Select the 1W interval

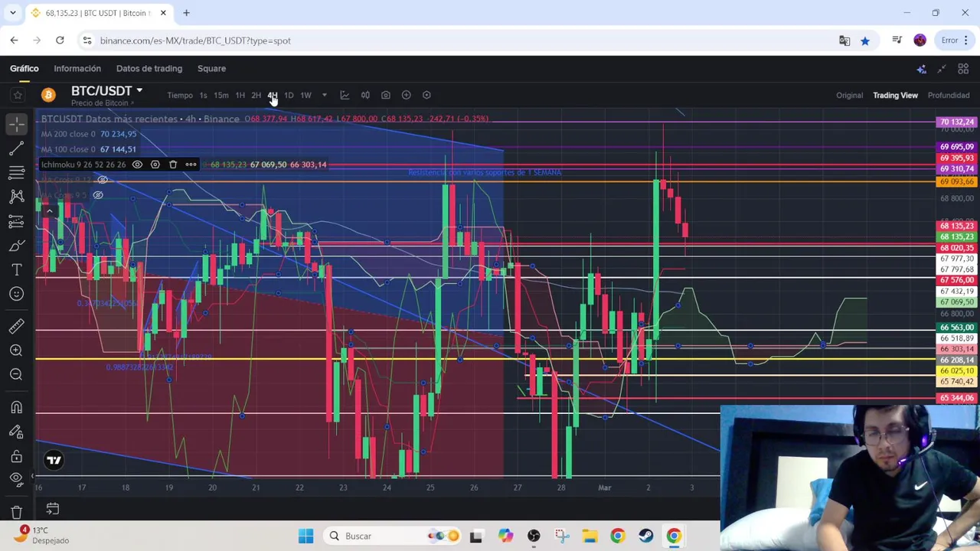tap(305, 95)
